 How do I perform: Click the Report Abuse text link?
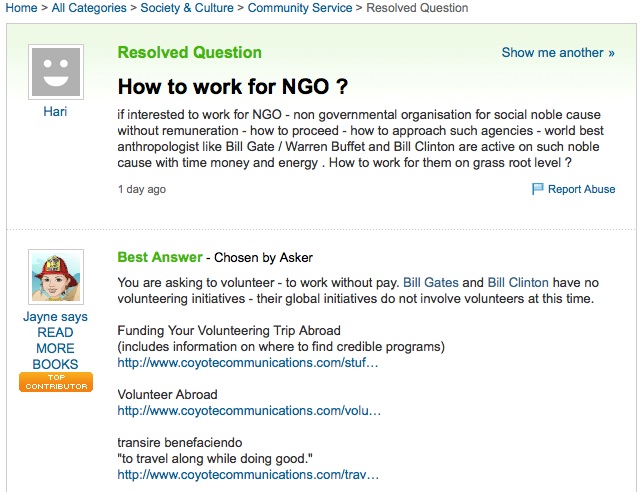581,189
